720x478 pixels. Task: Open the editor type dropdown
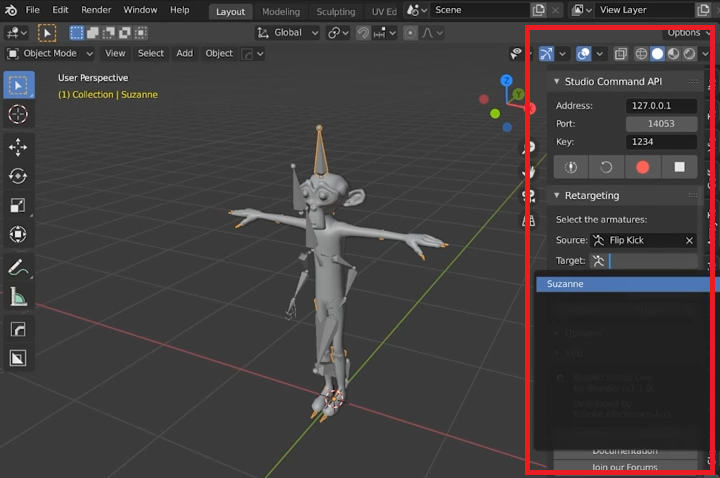tap(17, 33)
